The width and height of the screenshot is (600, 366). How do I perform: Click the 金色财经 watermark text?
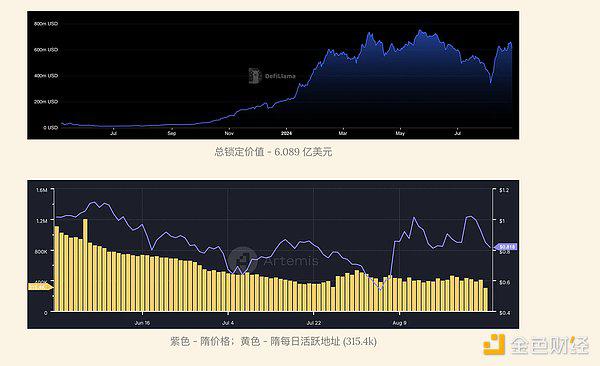tap(550, 345)
